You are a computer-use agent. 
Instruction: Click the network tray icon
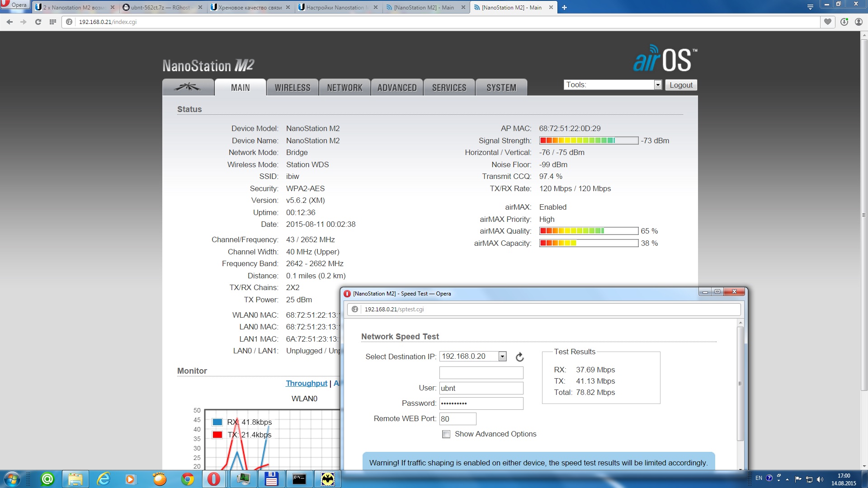click(x=809, y=479)
